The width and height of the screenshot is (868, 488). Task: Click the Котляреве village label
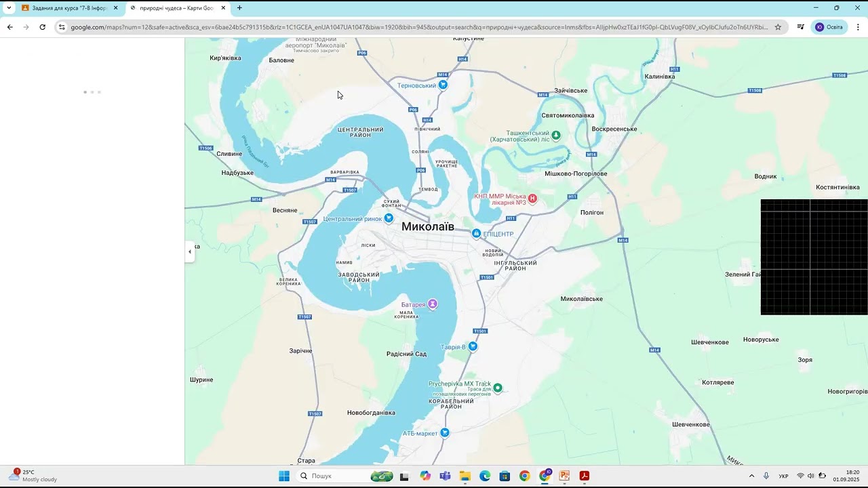[x=718, y=382]
